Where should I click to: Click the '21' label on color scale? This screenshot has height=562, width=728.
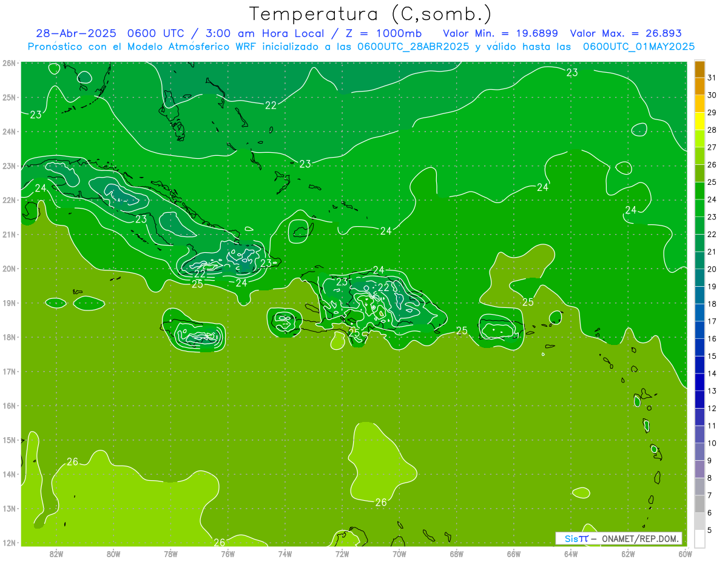coord(712,252)
